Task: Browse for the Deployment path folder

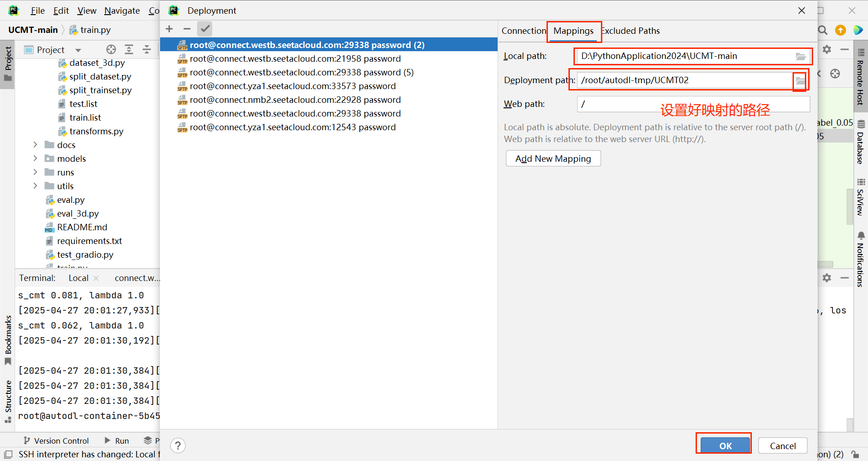Action: [800, 80]
